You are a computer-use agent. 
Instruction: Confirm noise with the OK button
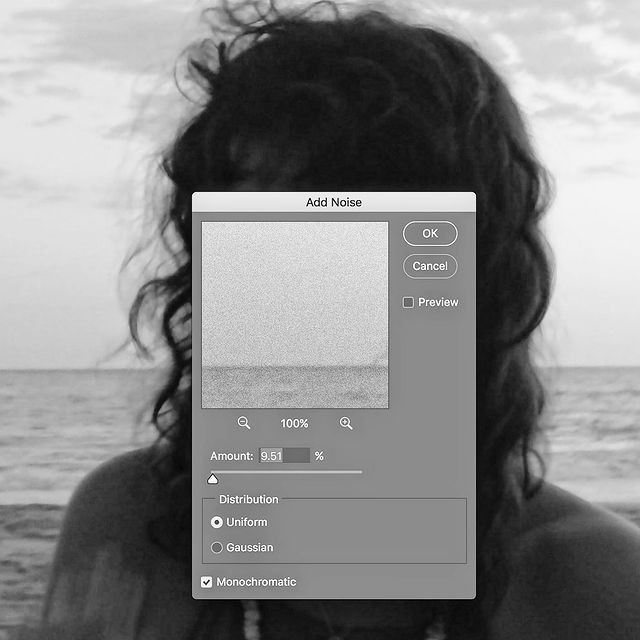pos(430,233)
